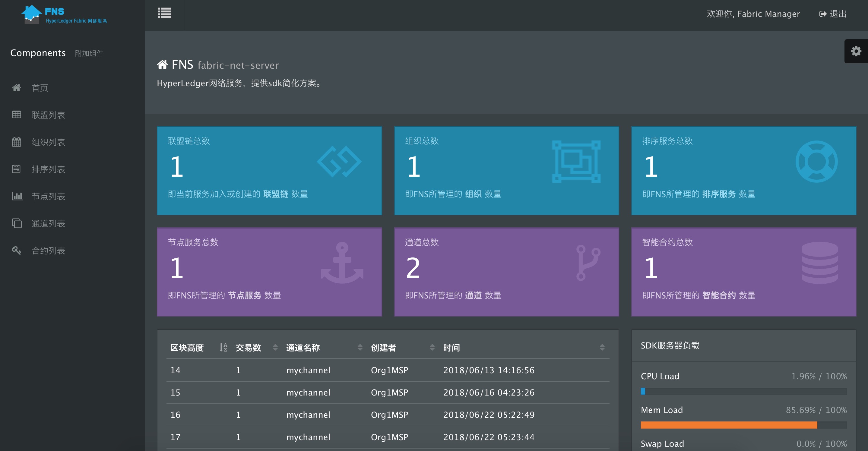Click the home icon beside 首页

[x=17, y=88]
